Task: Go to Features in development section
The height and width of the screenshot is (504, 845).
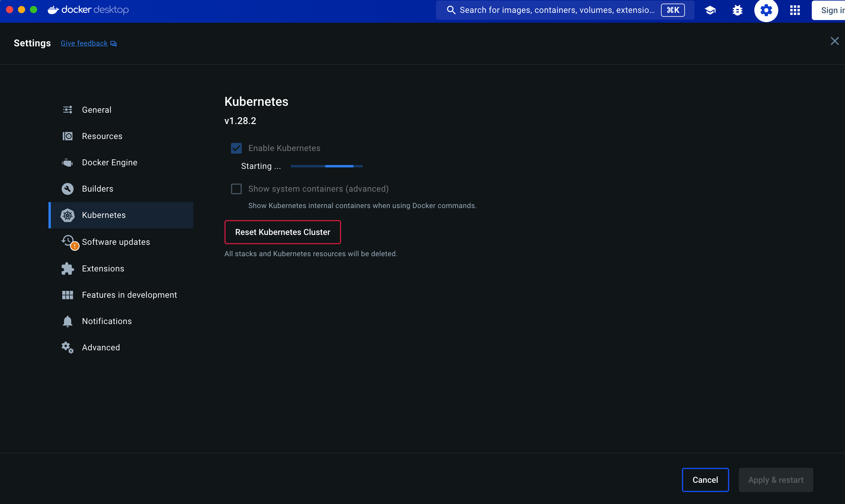Action: (x=129, y=295)
